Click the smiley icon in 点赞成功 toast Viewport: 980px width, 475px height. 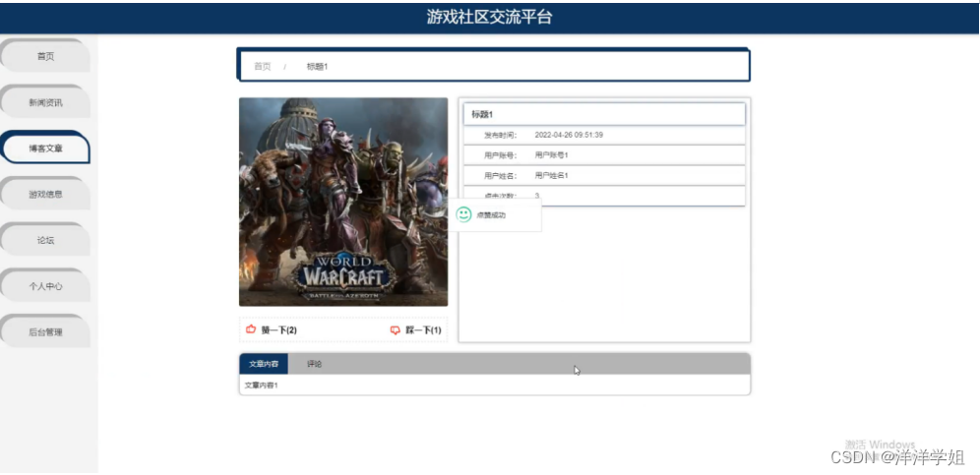tap(463, 215)
